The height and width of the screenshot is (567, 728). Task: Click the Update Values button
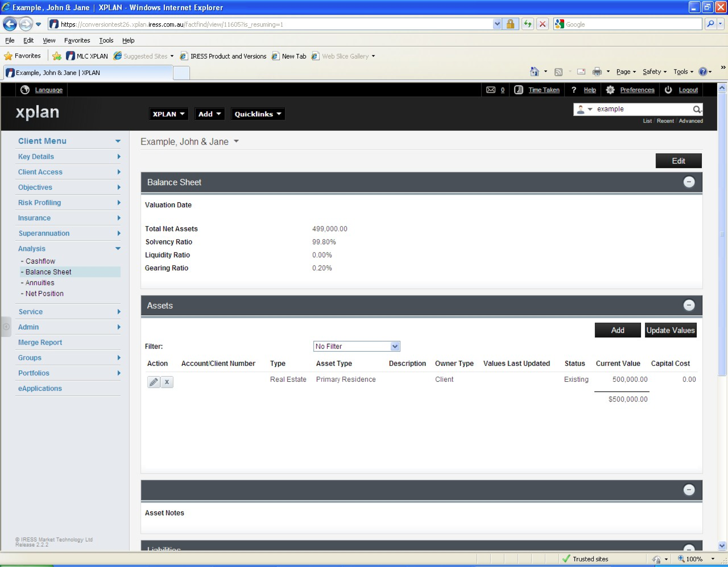670,330
